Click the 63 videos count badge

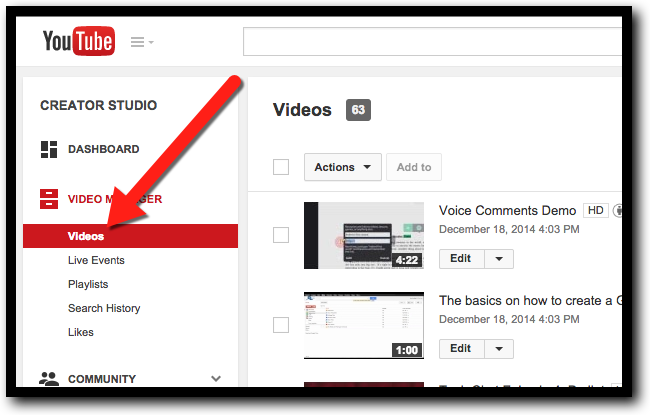pyautogui.click(x=359, y=110)
